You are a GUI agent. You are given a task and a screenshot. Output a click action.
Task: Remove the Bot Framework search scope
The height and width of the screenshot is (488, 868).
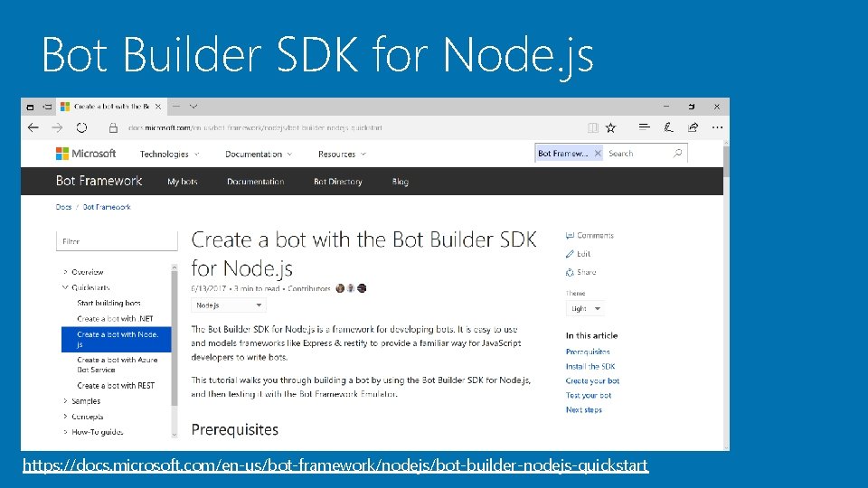coord(598,154)
